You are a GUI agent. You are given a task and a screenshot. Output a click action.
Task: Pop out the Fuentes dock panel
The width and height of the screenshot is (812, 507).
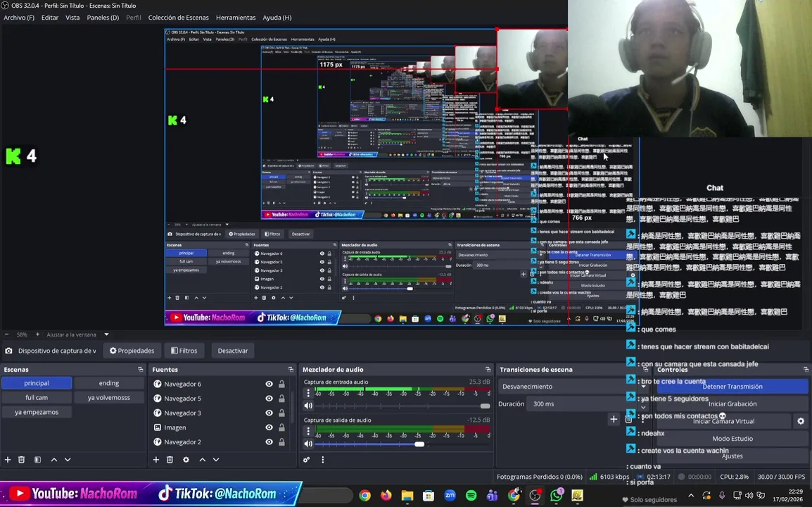(291, 370)
